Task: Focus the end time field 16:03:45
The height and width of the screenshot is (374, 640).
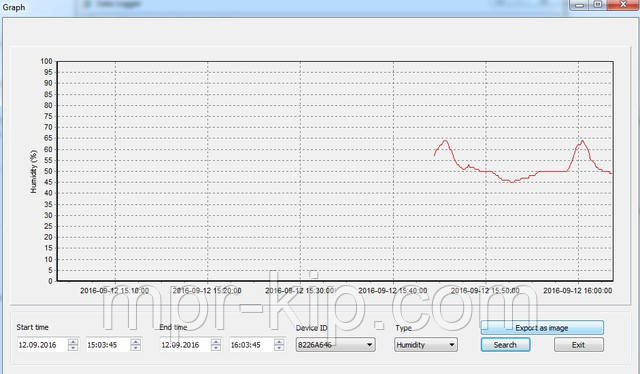Action: 251,345
